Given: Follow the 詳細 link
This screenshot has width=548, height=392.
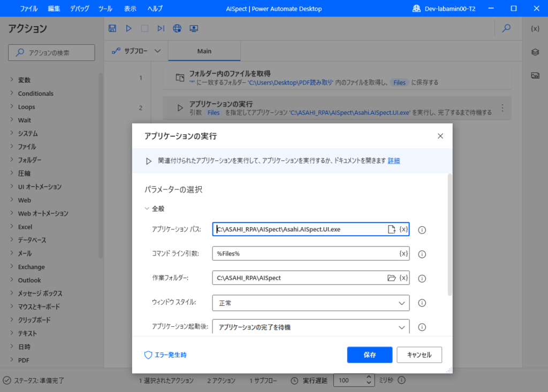Looking at the screenshot, I should [393, 161].
